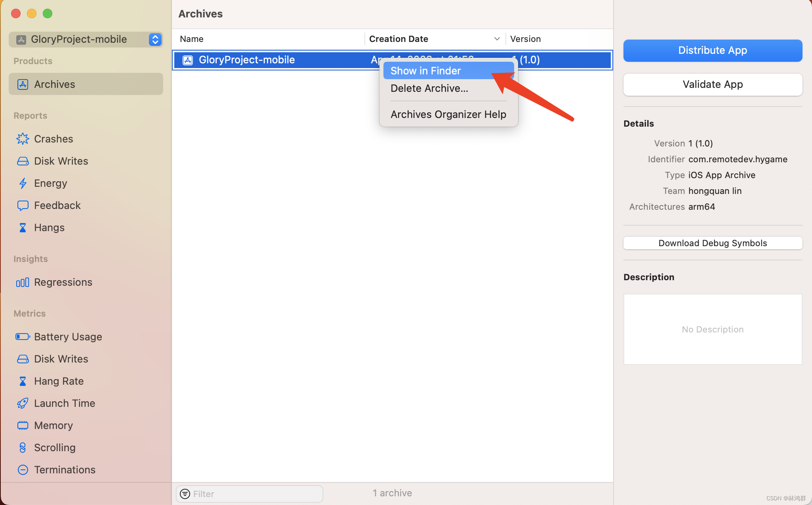The image size is (812, 505).
Task: Click the Terminations minus-circle icon
Action: tap(23, 470)
